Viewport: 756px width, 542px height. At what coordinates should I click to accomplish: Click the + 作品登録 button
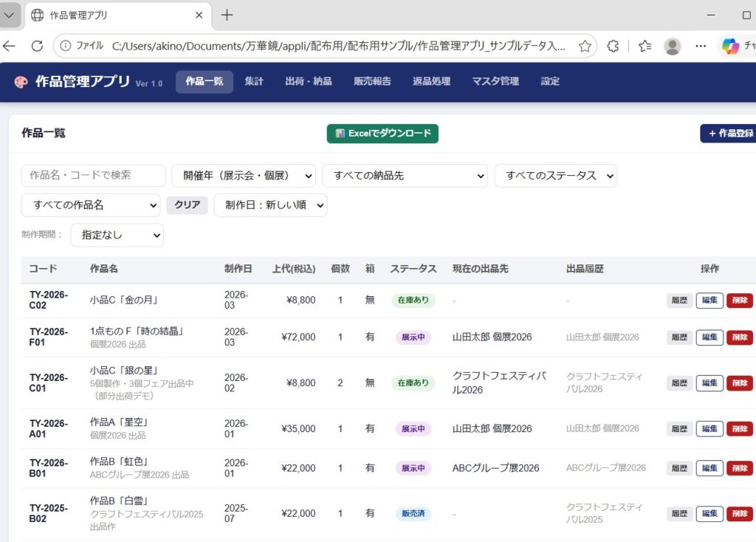click(x=728, y=134)
